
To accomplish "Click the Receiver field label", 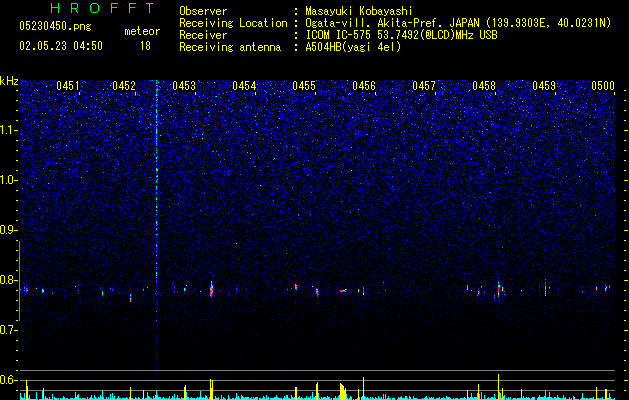I will [203, 35].
